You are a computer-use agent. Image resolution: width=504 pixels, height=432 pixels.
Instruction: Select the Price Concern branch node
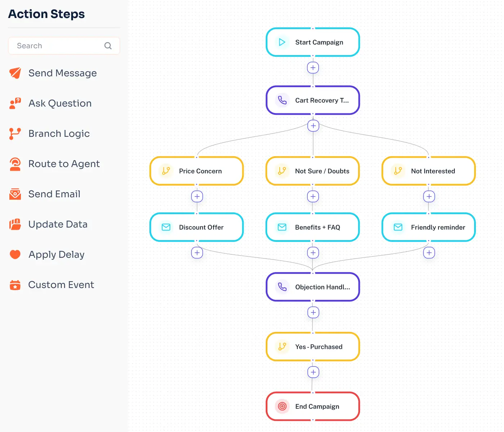tap(197, 171)
